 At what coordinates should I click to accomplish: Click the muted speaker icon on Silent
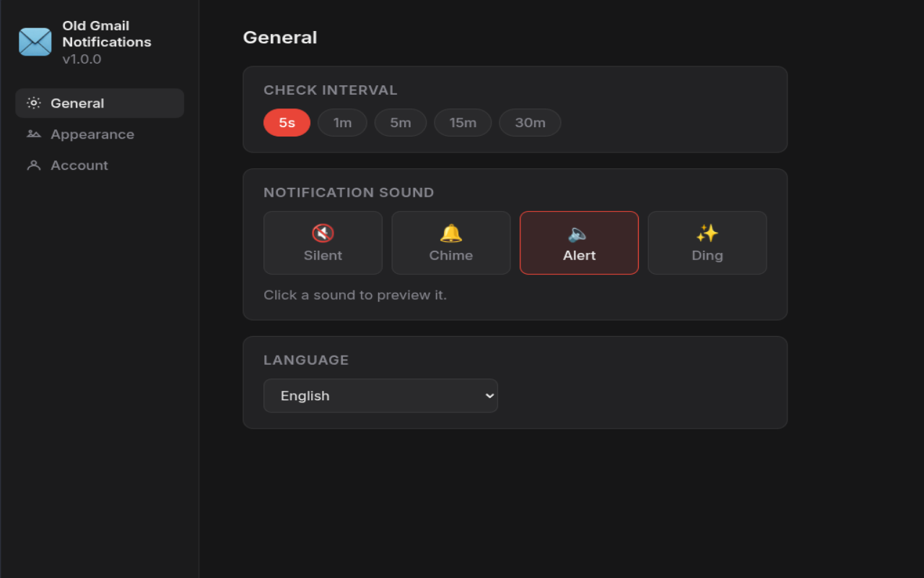323,233
